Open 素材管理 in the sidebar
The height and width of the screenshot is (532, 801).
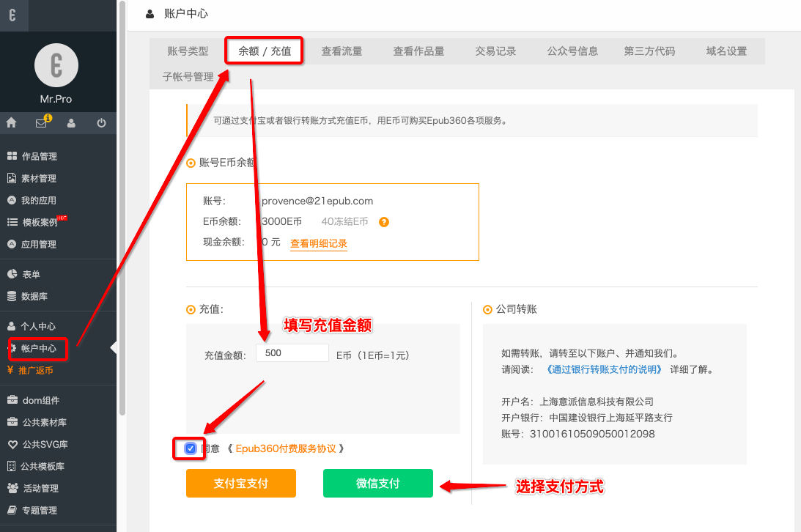click(38, 178)
